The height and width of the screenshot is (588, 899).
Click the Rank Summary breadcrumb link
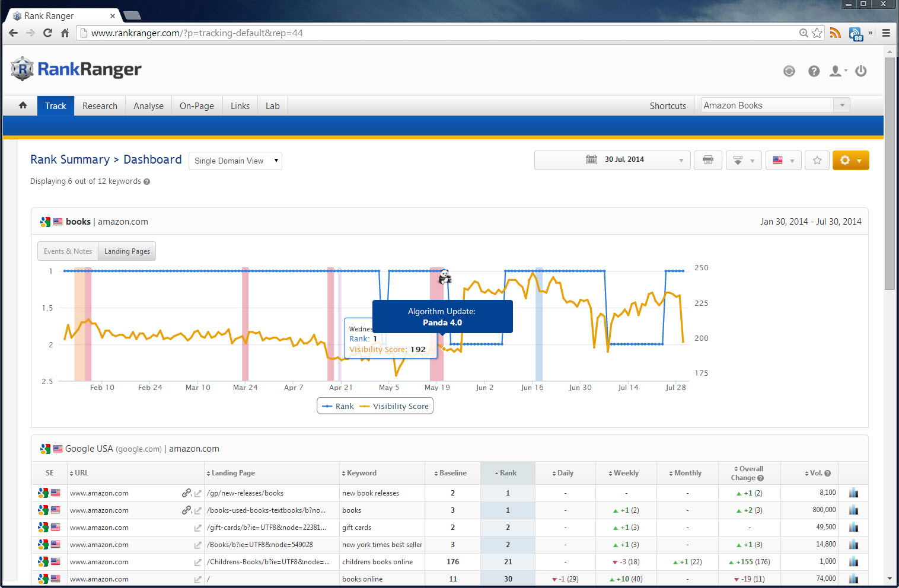coord(70,159)
